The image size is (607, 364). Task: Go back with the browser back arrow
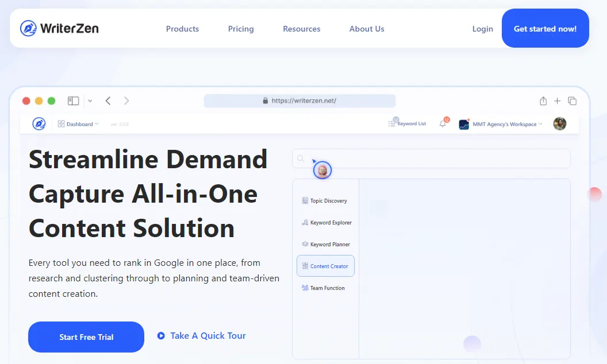pos(108,101)
